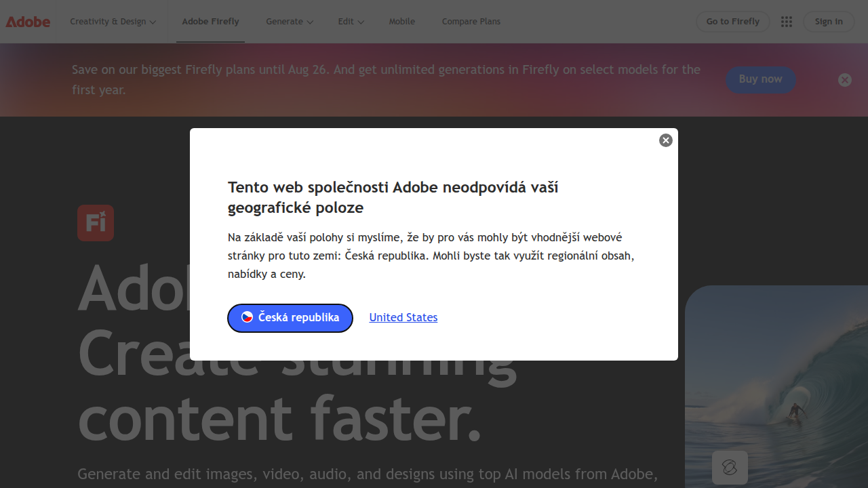Click the Adobe logo in header
Screen dimensions: 868x488
[28, 22]
